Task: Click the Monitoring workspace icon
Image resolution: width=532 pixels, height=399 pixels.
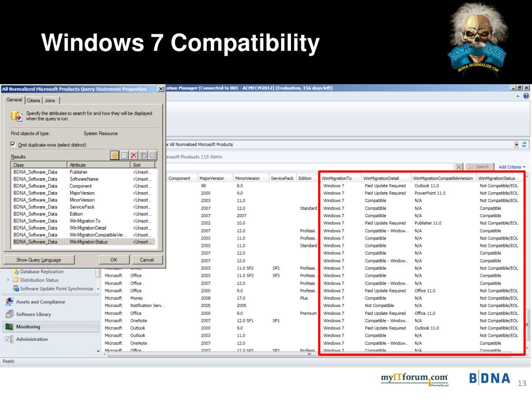Action: pyautogui.click(x=10, y=327)
